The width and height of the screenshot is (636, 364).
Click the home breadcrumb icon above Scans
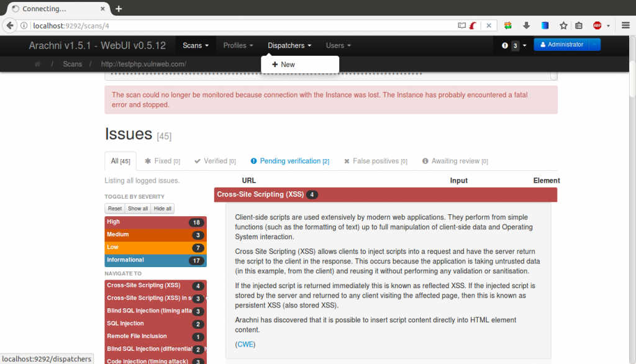pyautogui.click(x=37, y=64)
